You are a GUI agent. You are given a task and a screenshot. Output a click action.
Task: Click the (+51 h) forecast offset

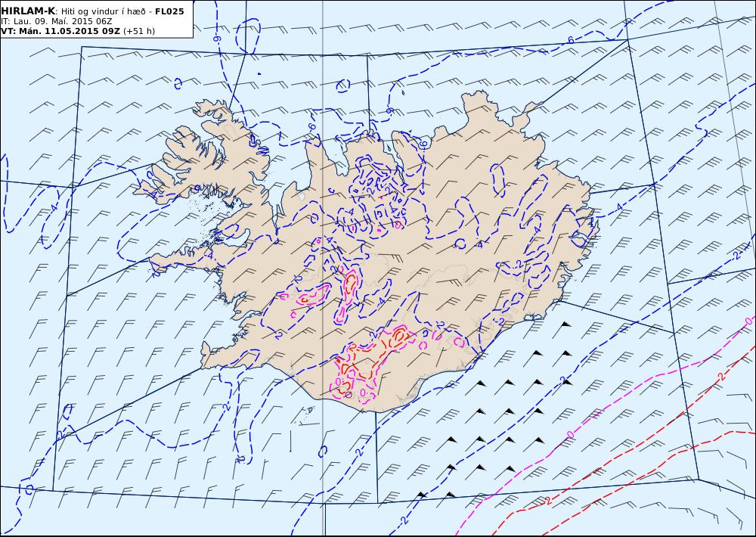(139, 31)
